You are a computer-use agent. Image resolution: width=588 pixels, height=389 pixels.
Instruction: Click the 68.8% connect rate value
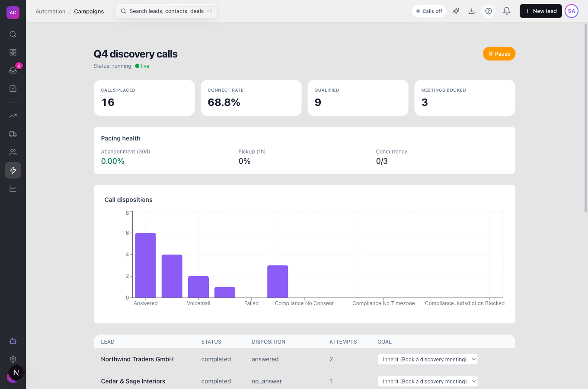point(224,102)
